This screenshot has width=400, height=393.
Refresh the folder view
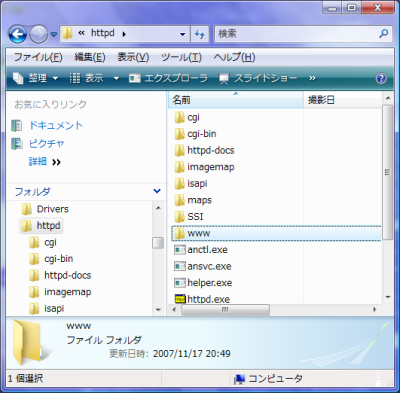pos(199,34)
